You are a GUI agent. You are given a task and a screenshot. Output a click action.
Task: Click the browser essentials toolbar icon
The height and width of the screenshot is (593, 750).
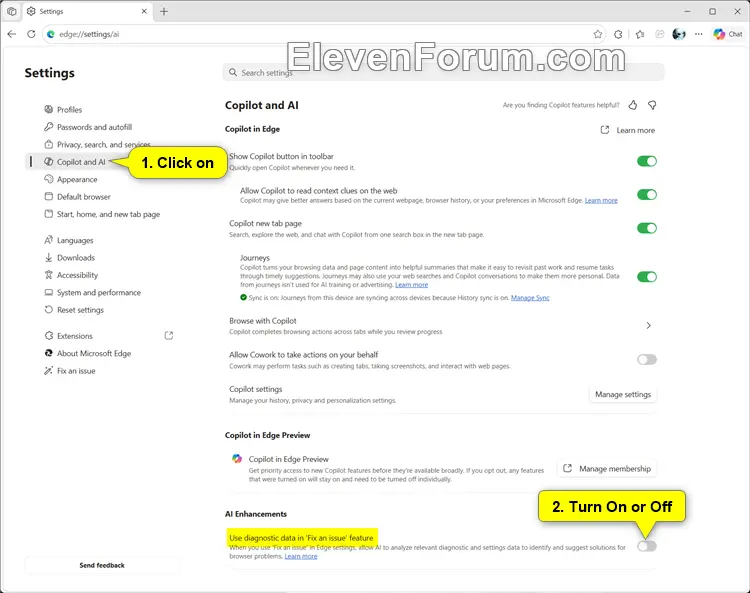click(660, 34)
